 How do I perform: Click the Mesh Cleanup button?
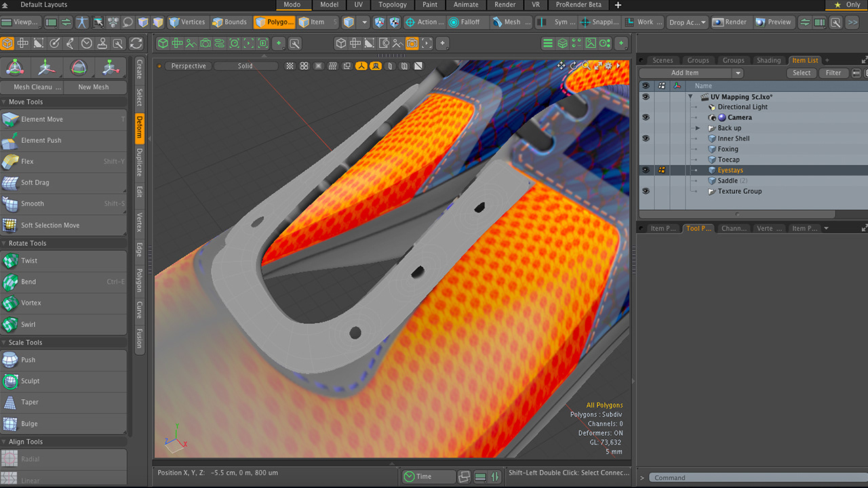tap(33, 87)
